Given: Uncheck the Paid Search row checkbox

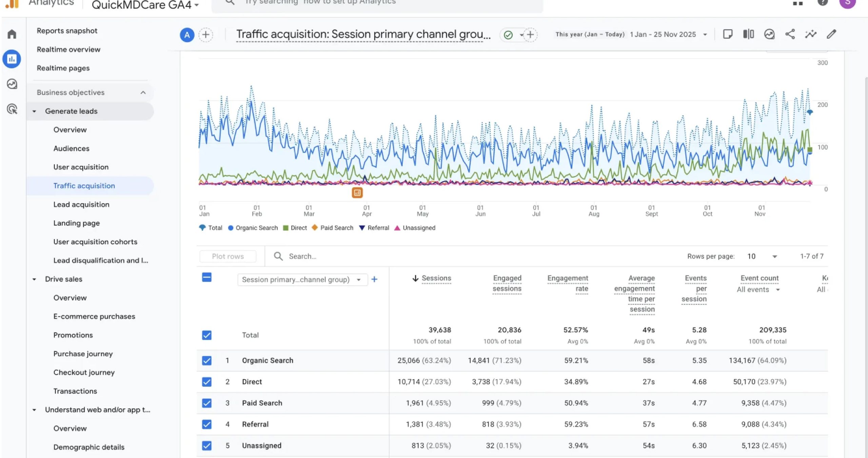Looking at the screenshot, I should pyautogui.click(x=207, y=403).
